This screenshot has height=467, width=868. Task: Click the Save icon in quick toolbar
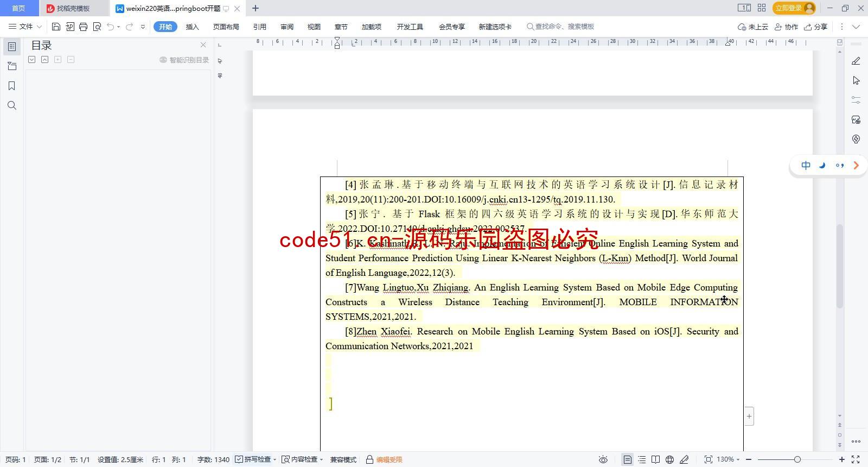(x=56, y=27)
